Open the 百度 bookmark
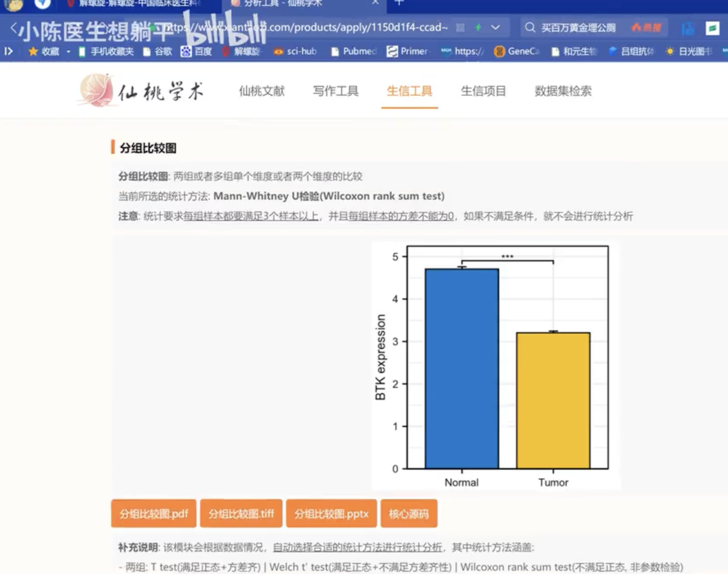 tap(196, 51)
